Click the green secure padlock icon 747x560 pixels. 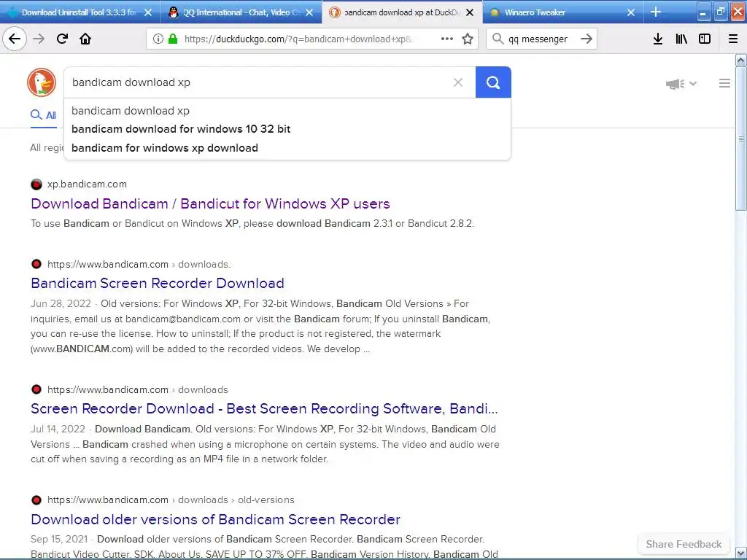point(173,39)
